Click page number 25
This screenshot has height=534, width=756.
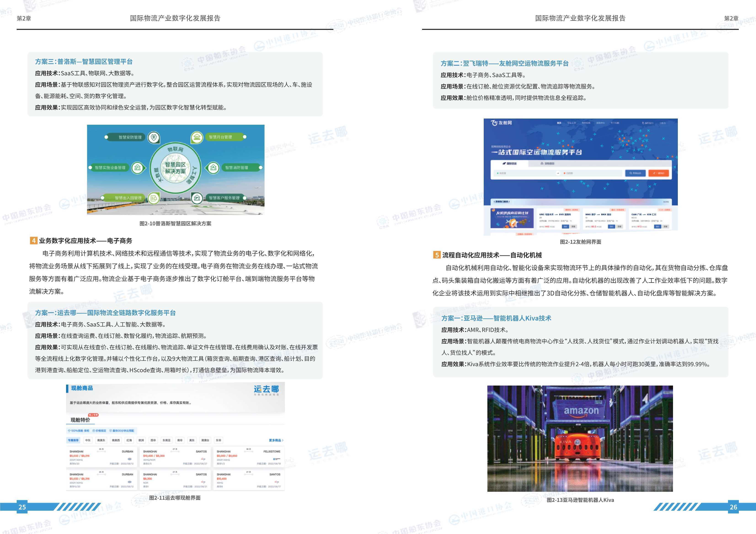click(x=22, y=507)
